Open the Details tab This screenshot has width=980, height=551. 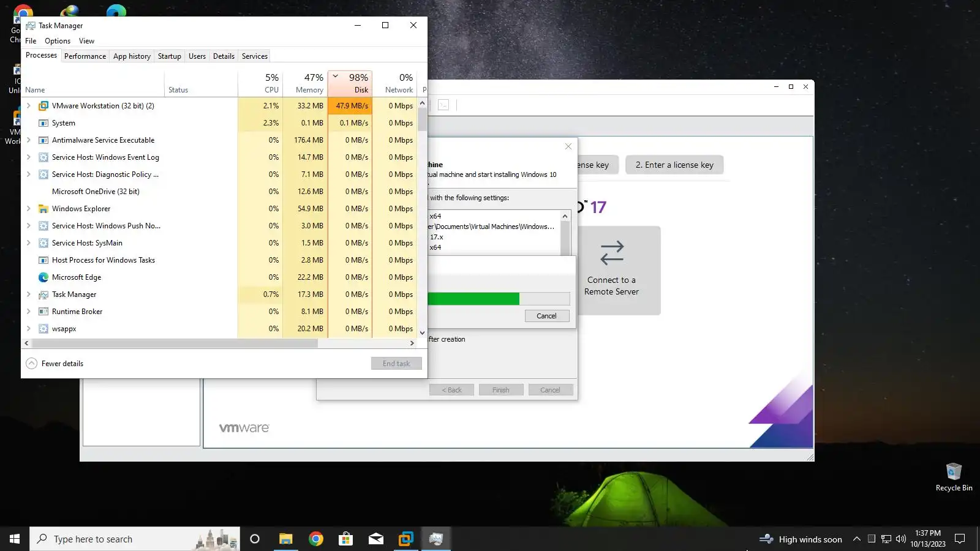[x=224, y=56]
